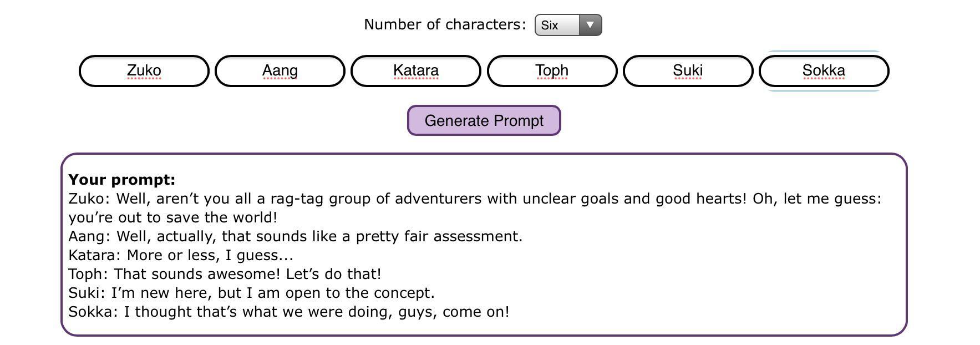Viewport: 980px width, 345px height.
Task: Click Zuko's rag-tag adventurers dialogue line
Action: (x=474, y=199)
